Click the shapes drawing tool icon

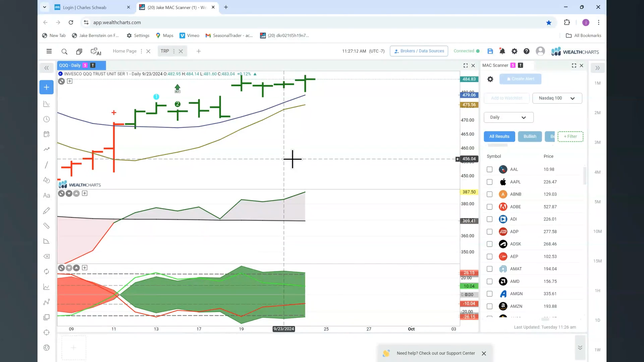(x=47, y=180)
